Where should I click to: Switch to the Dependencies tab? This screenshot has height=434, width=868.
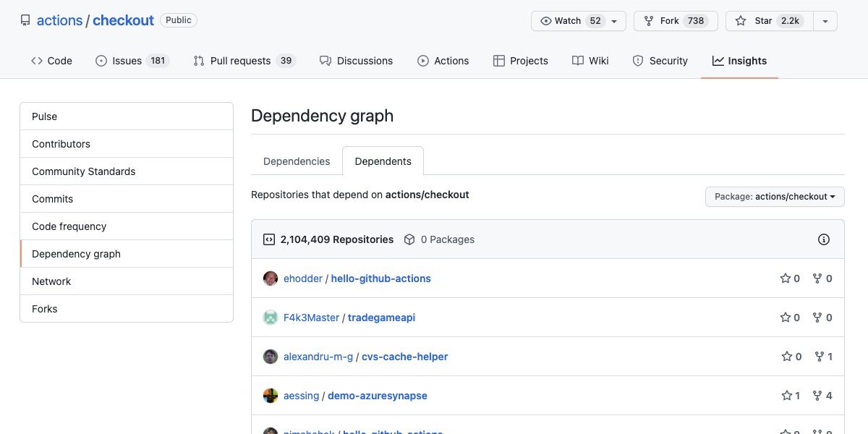coord(297,161)
